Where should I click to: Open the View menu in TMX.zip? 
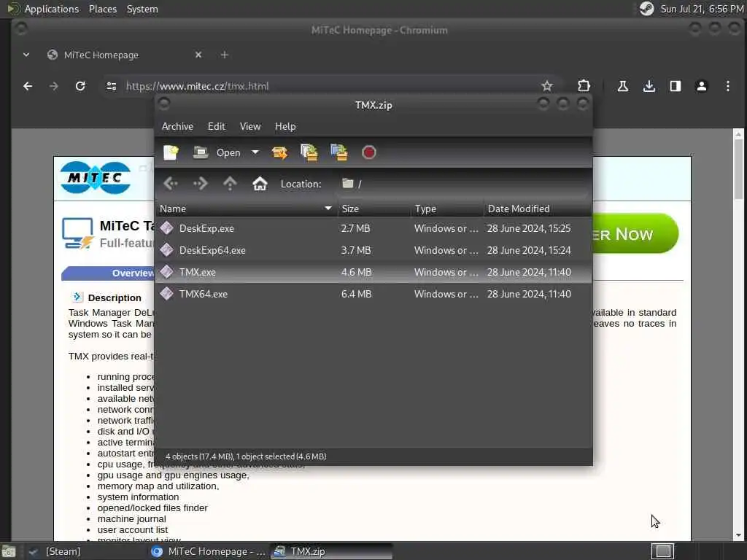point(250,127)
